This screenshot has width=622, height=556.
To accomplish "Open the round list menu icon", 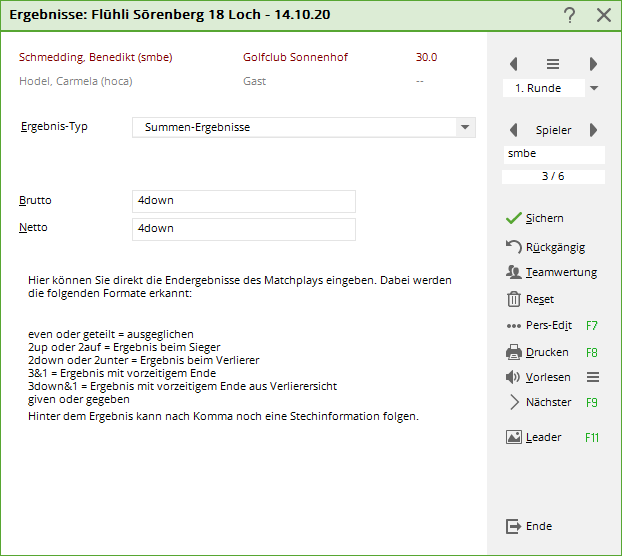I will pos(553,64).
